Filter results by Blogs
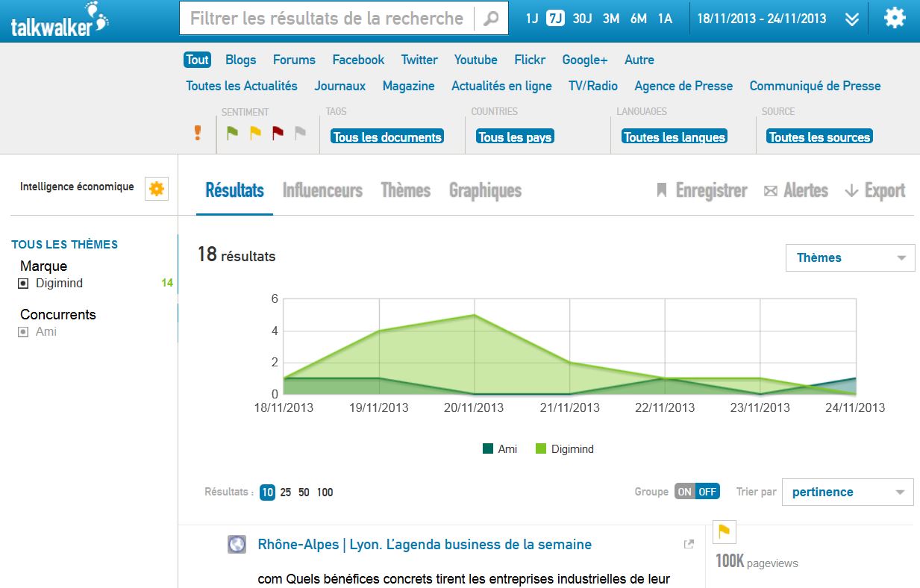This screenshot has width=920, height=588. pos(240,60)
